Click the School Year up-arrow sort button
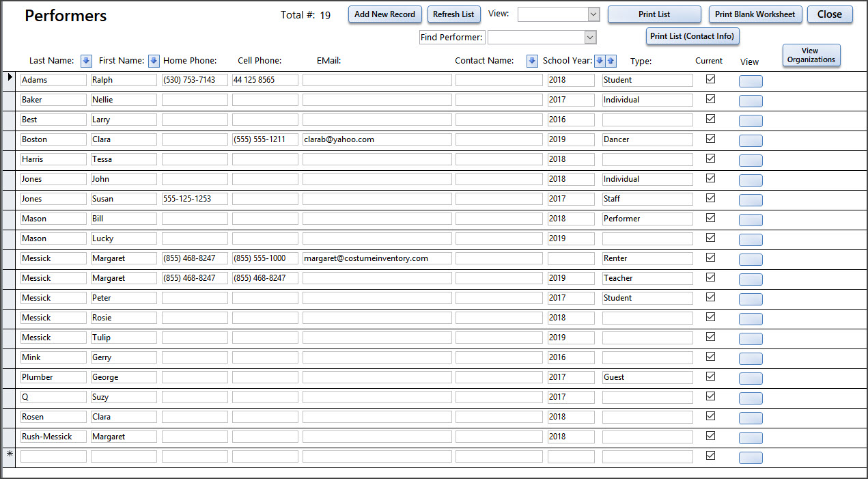Viewport: 868px width, 479px height. pyautogui.click(x=611, y=61)
